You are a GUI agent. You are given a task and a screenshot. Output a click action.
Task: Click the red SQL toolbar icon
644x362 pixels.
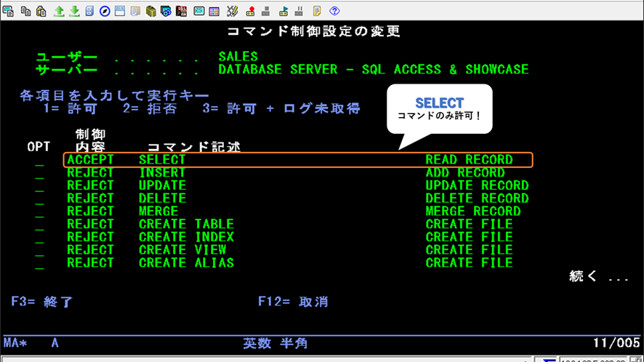click(x=181, y=11)
